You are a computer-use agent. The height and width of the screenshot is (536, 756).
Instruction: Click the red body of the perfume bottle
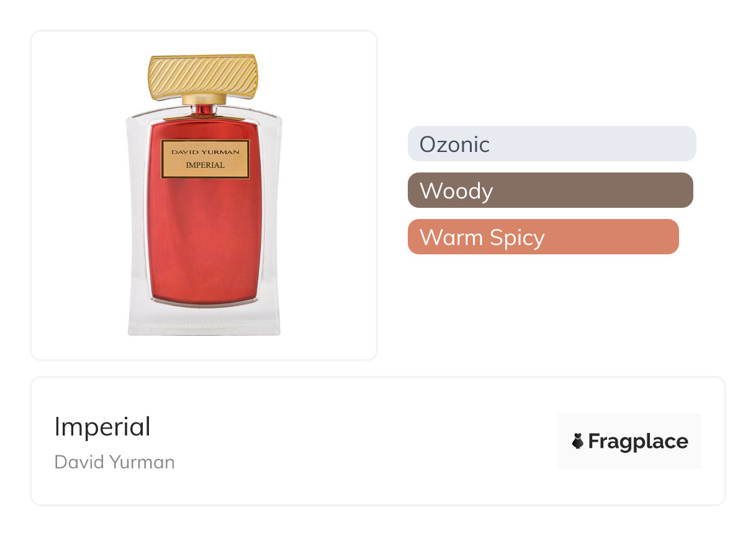point(205,242)
